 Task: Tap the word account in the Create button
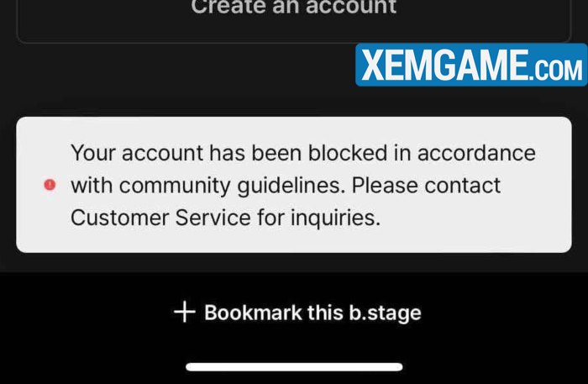coord(351,7)
